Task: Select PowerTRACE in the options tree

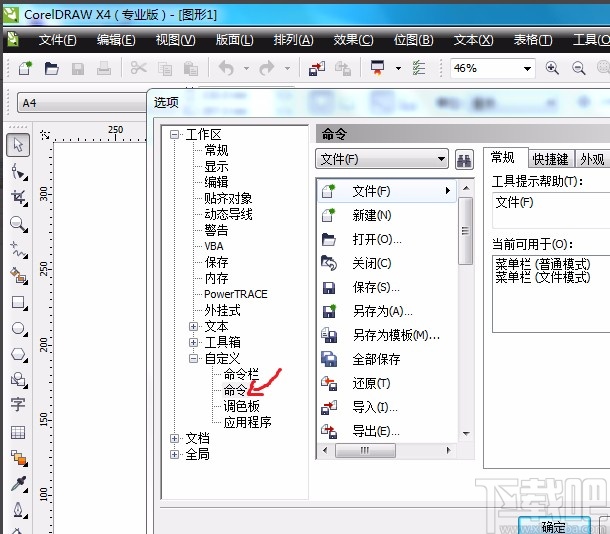Action: (235, 294)
